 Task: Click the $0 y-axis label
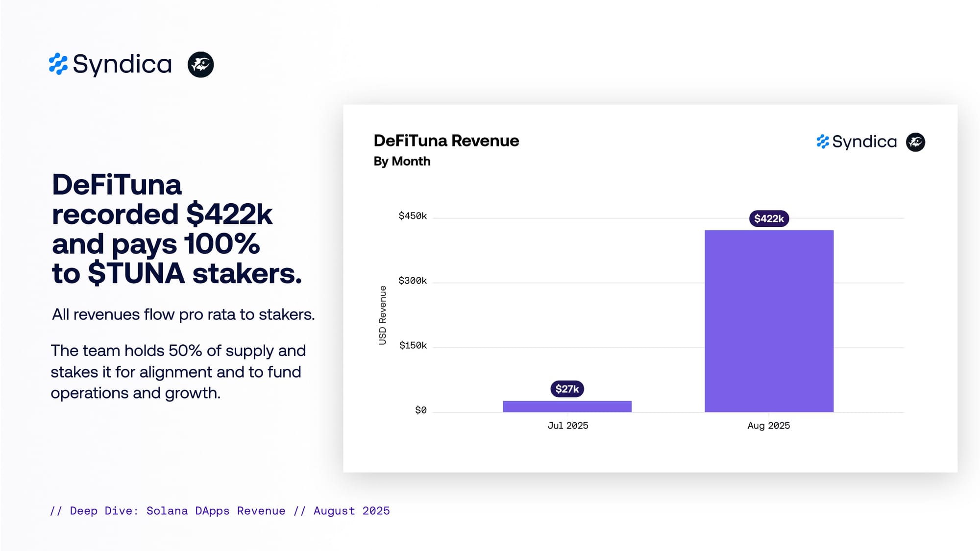[421, 410]
